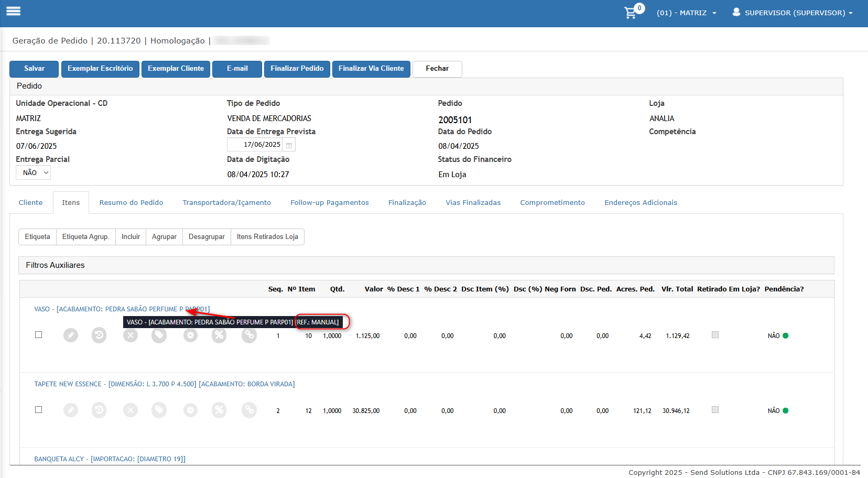Click the Etiqueta button
Image resolution: width=868 pixels, height=478 pixels.
click(x=38, y=237)
